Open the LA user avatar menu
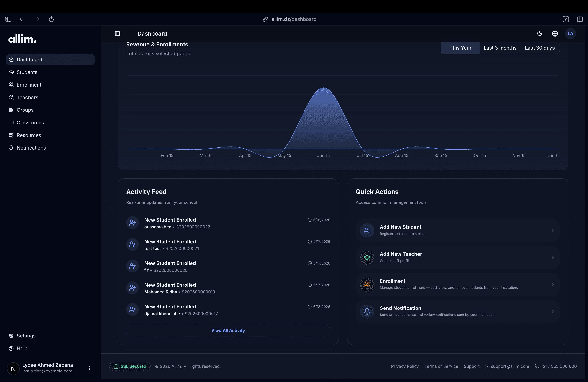This screenshot has height=382, width=588. point(570,34)
